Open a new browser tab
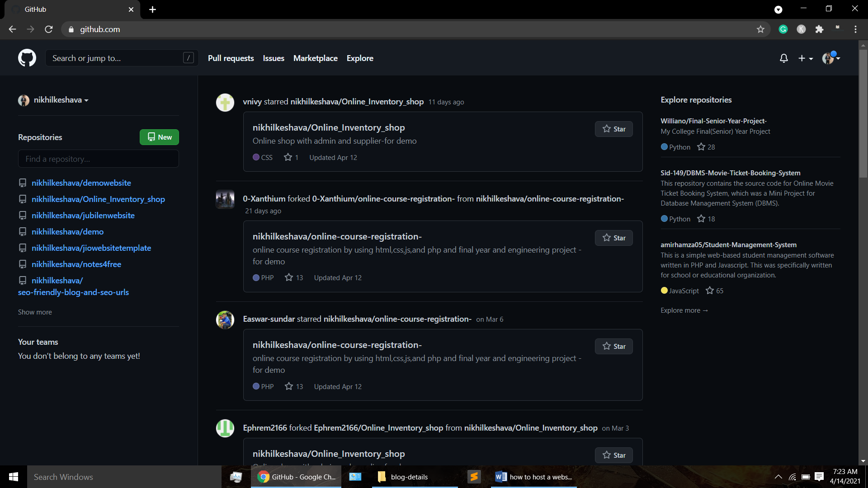Screen dimensions: 868x488 tap(152, 9)
